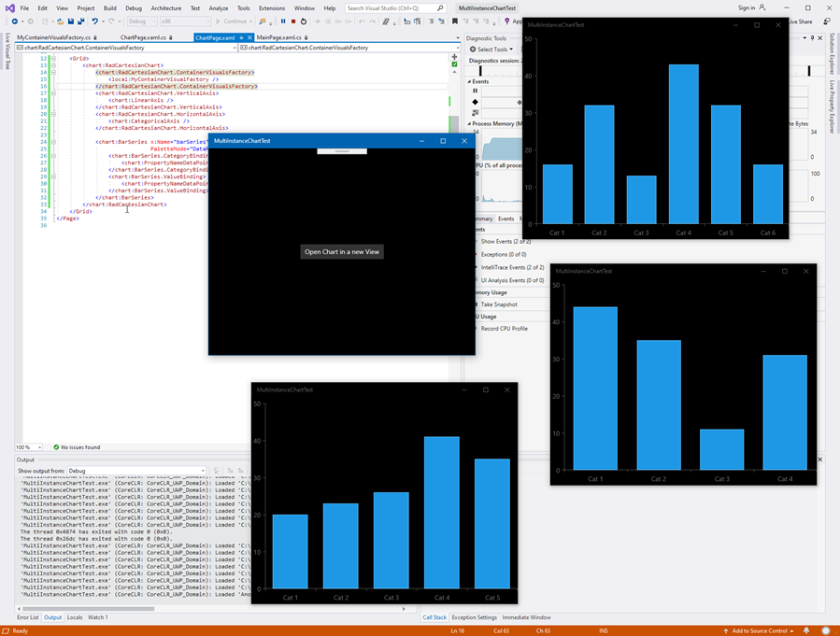Image resolution: width=840 pixels, height=636 pixels.
Task: Collapse the Process Memory section
Action: 469,123
